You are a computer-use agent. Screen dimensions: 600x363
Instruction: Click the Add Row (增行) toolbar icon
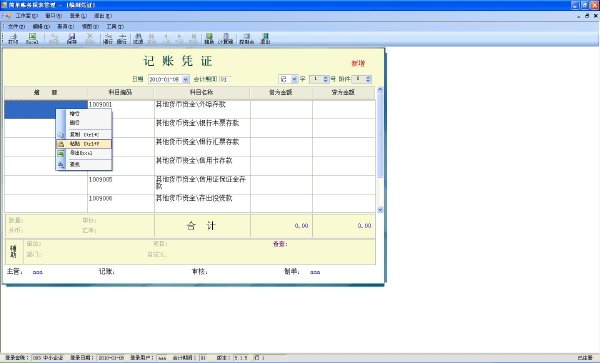(x=108, y=39)
